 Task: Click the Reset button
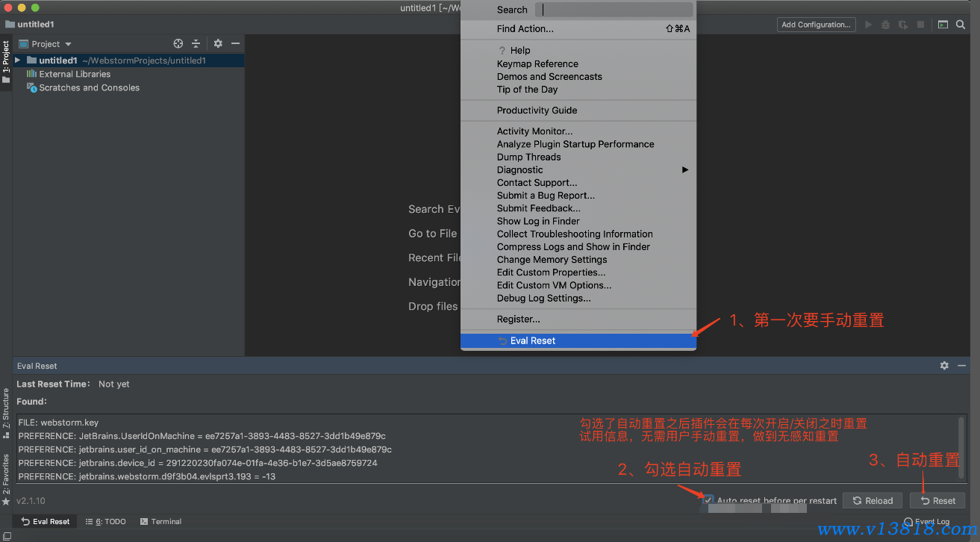point(937,500)
